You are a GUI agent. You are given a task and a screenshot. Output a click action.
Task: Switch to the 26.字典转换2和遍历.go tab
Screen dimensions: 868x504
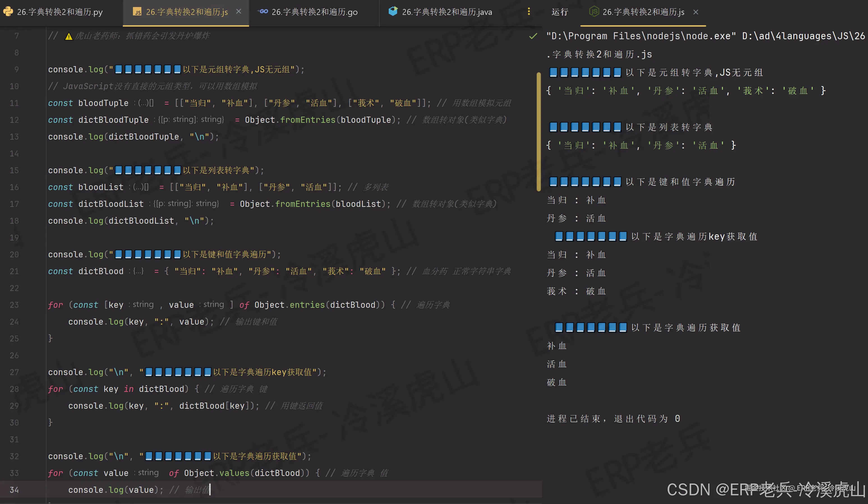317,11
